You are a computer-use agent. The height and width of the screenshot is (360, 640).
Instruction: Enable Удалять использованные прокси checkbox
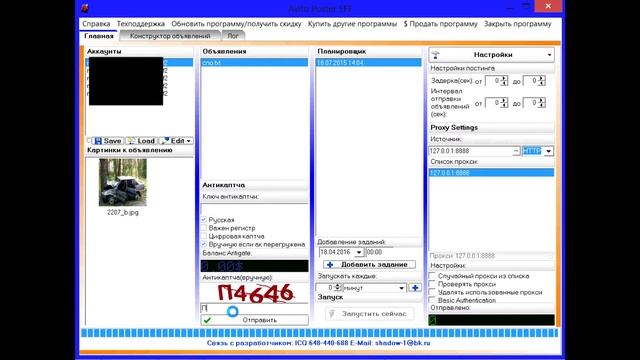(x=432, y=292)
